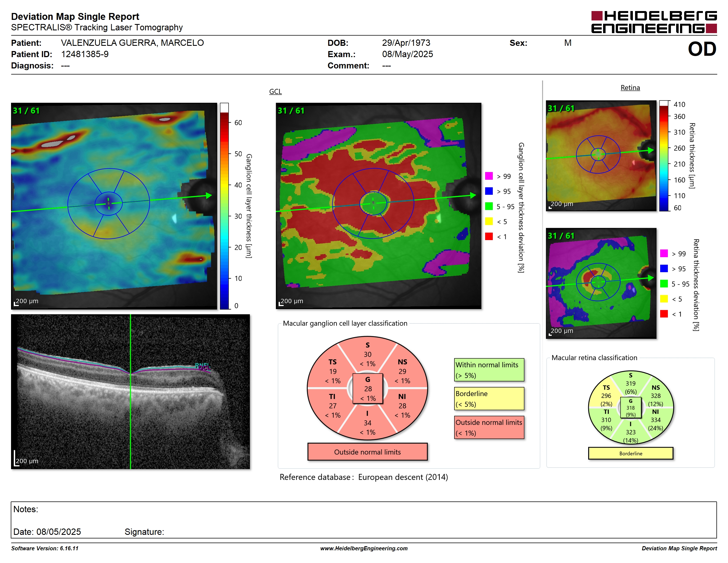Image resolution: width=728 pixels, height=563 pixels.
Task: Click GCL sector S value 30
Action: (367, 355)
